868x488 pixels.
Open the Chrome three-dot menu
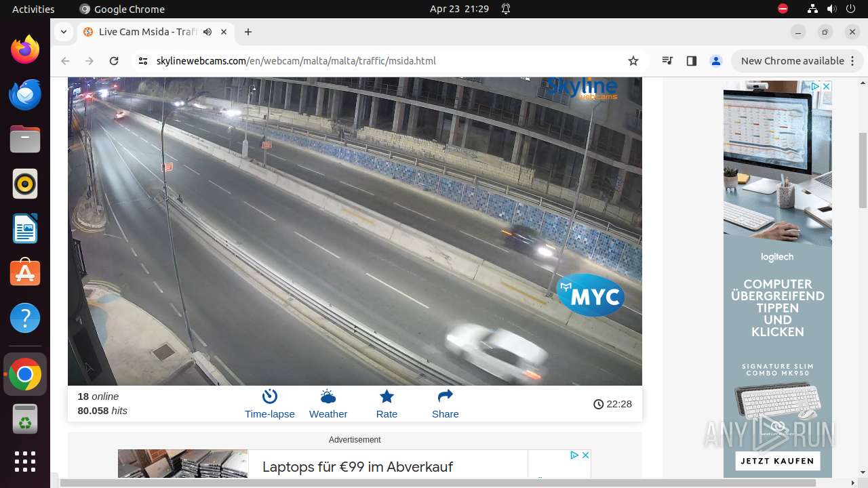(852, 61)
